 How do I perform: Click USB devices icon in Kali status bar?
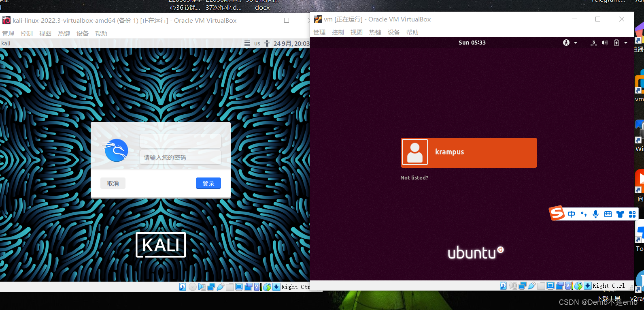221,287
